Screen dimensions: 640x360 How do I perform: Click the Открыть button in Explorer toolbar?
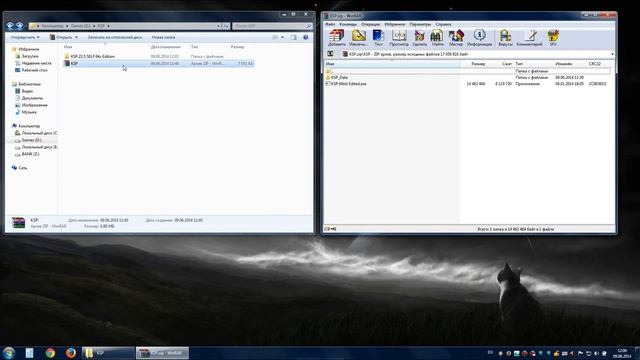pos(61,37)
